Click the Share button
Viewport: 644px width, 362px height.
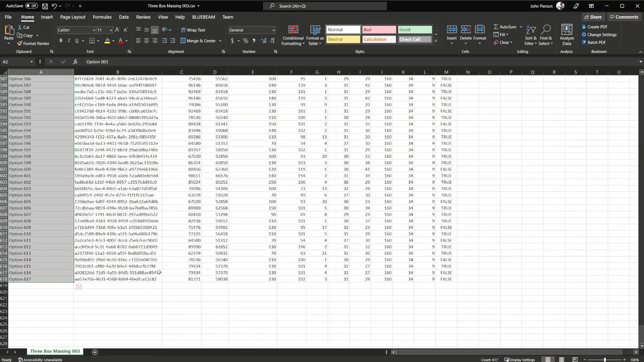pos(593,17)
